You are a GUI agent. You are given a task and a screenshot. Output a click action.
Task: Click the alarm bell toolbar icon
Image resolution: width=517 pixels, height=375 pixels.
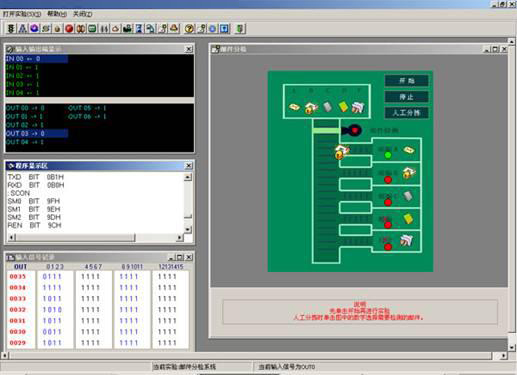pos(174,29)
